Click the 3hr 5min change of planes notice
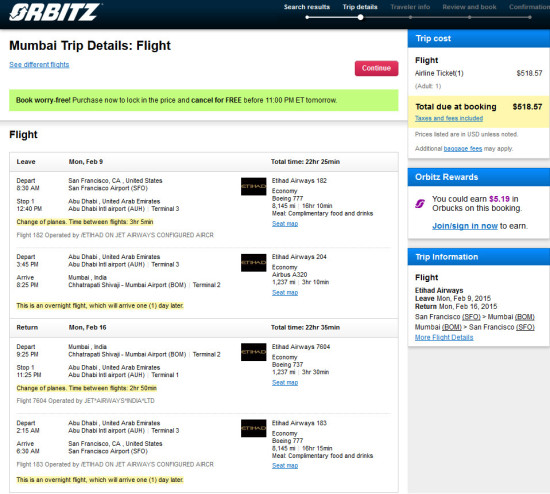 coord(85,222)
